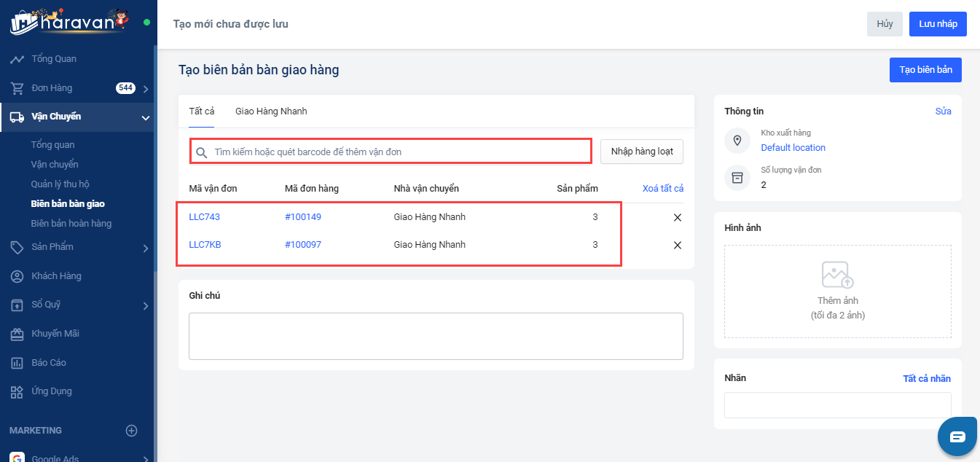Viewport: 980px width, 462px height.
Task: Collapse the Vận Chuyển menu chevron
Action: point(146,117)
